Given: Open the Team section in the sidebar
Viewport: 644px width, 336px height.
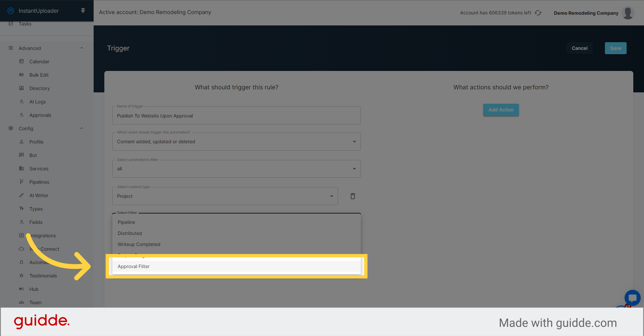Looking at the screenshot, I should 35,302.
